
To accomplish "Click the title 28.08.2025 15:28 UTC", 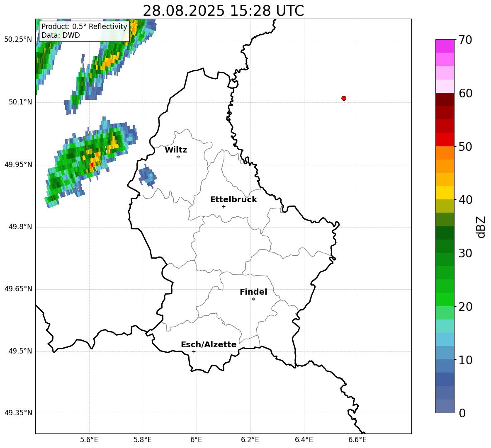I will click(223, 11).
